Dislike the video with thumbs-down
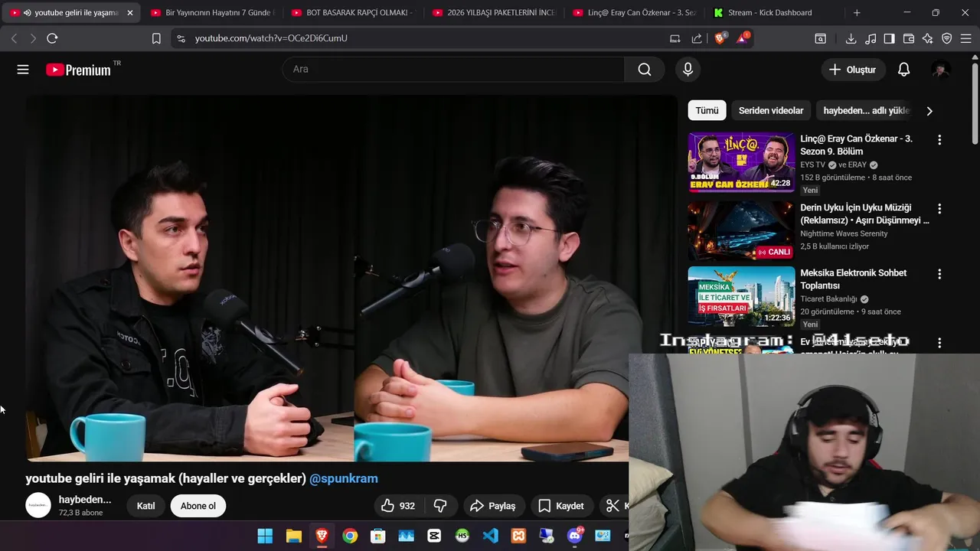 [x=440, y=506]
